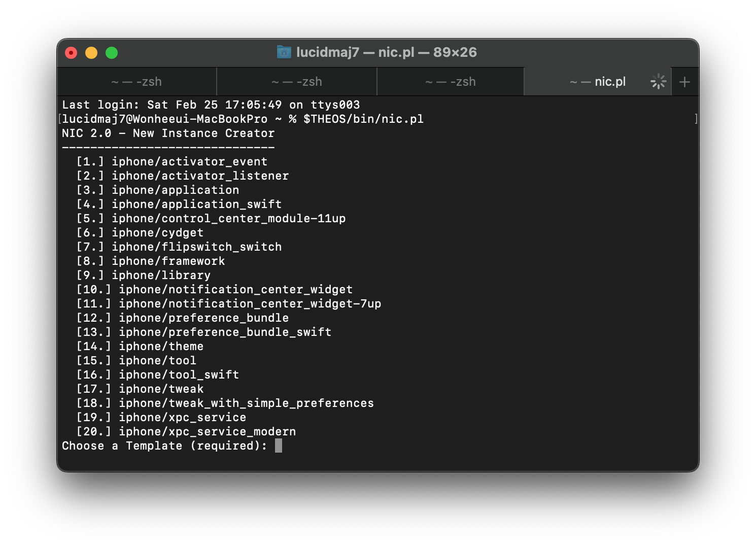
Task: Click '[12.] iphone/preference_bundle' entry
Action: point(183,318)
